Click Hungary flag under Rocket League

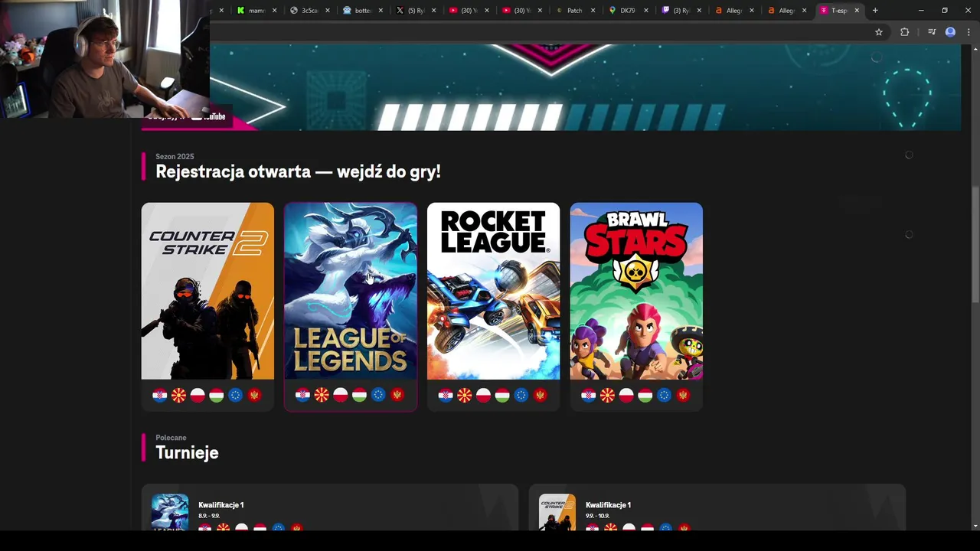pyautogui.click(x=502, y=395)
